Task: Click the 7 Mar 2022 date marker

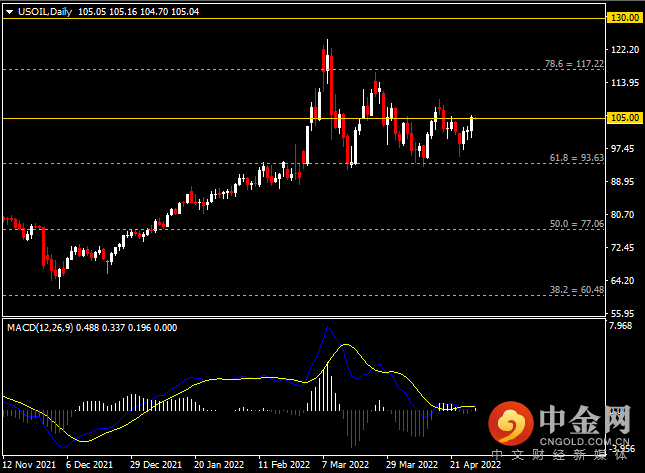Action: click(x=346, y=465)
